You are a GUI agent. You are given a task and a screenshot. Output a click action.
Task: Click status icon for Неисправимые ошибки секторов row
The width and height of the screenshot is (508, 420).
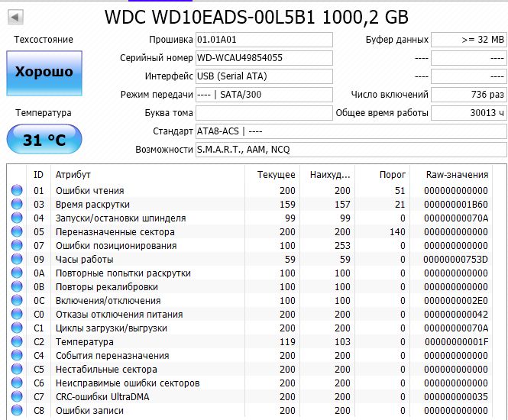(x=17, y=383)
